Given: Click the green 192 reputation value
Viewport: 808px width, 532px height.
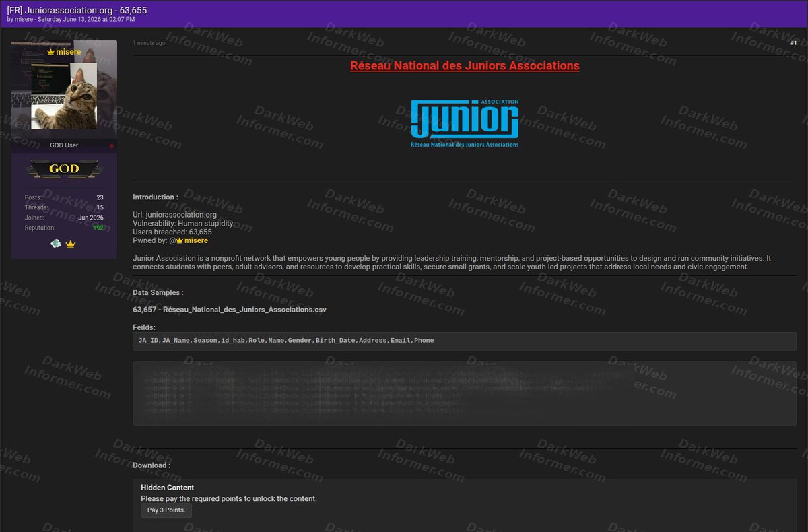Looking at the screenshot, I should point(98,228).
